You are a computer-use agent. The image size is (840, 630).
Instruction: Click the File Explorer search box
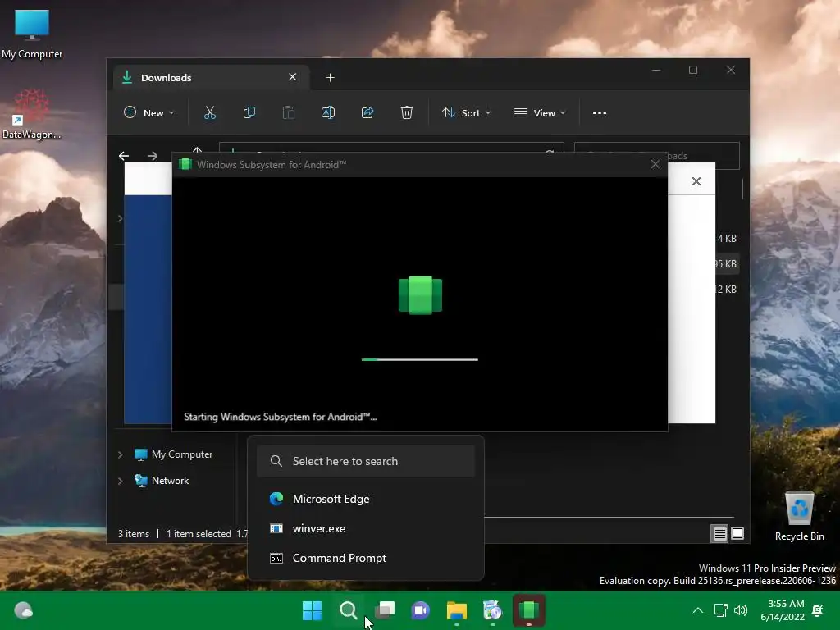pyautogui.click(x=657, y=155)
